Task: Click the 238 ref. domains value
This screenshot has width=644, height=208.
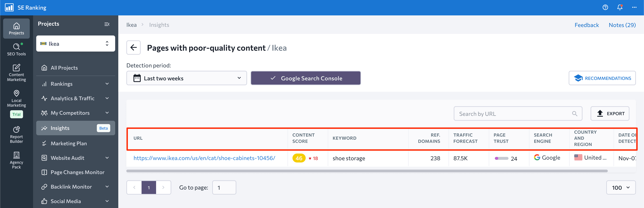Action: point(435,158)
